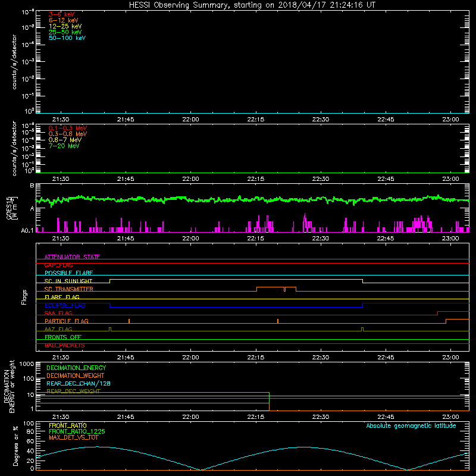The height and width of the screenshot is (476, 476).
Task: Click the green GOES flux curve
Action: click(x=252, y=199)
